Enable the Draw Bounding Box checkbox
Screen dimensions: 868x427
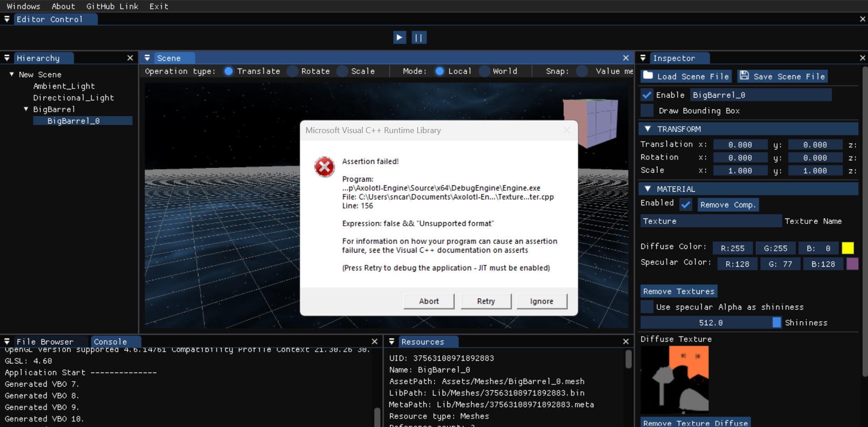point(646,110)
